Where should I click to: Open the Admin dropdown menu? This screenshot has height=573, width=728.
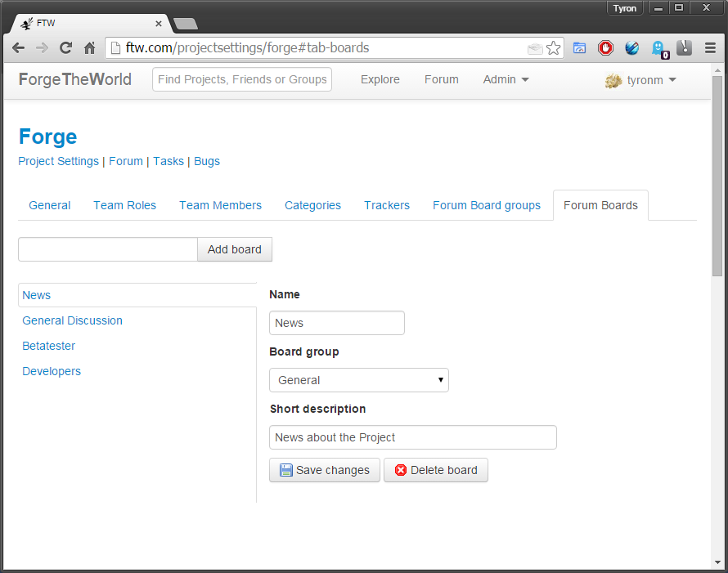pos(506,79)
